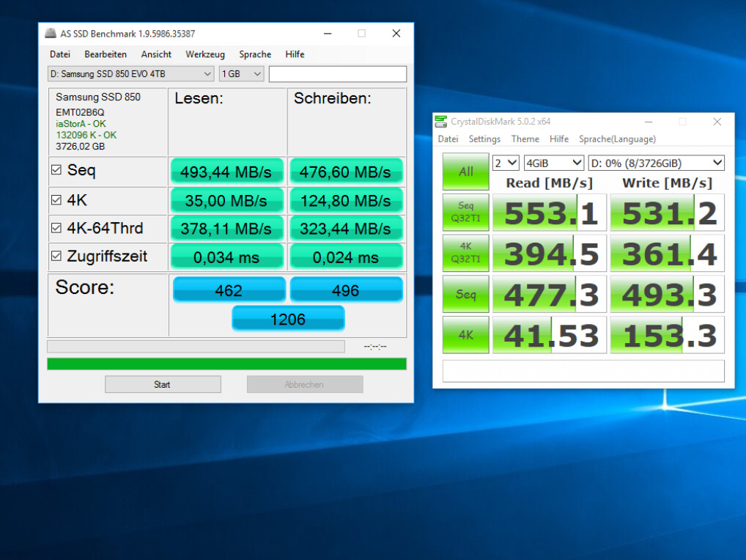Image resolution: width=746 pixels, height=560 pixels.
Task: Click the 323,44 MB/s 4K-64Thrd write result
Action: click(x=346, y=229)
